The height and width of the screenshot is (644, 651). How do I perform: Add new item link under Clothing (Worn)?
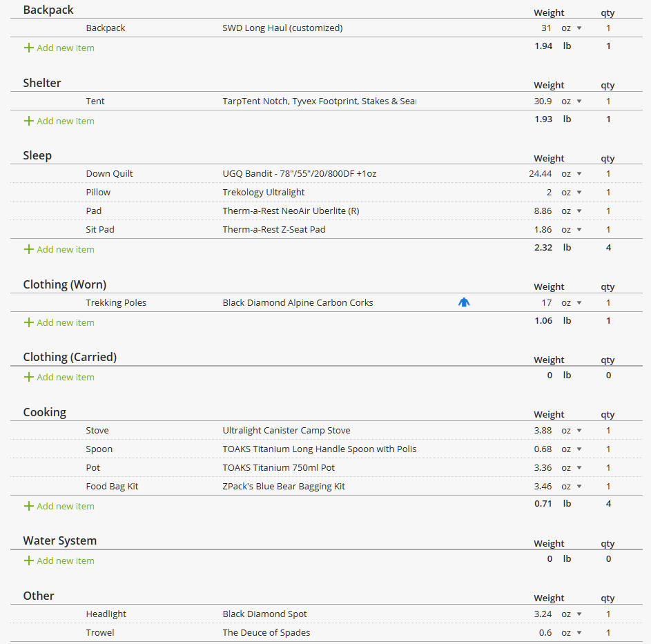pos(66,322)
